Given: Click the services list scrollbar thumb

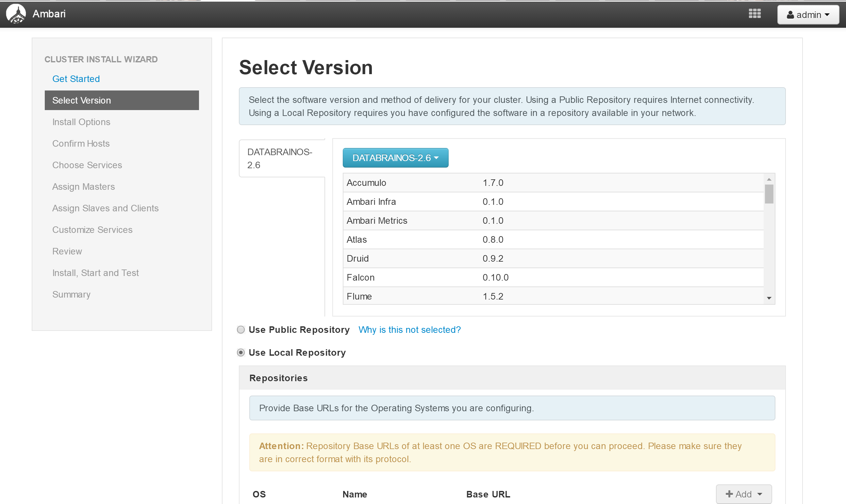Looking at the screenshot, I should tap(769, 194).
